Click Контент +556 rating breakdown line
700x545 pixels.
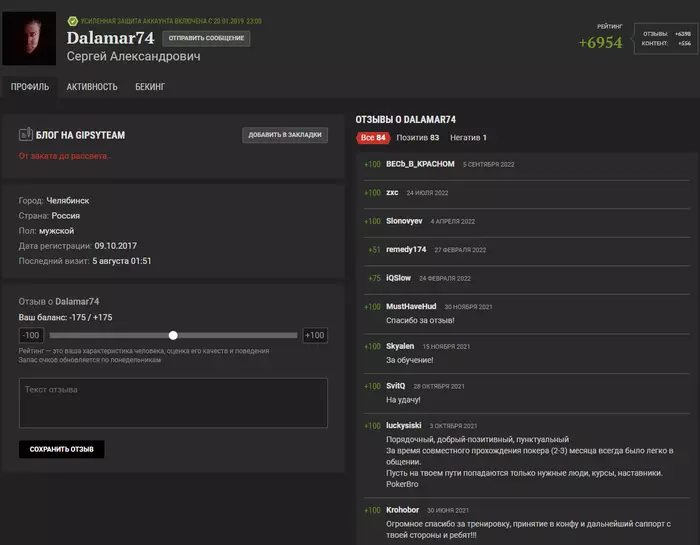[x=667, y=43]
